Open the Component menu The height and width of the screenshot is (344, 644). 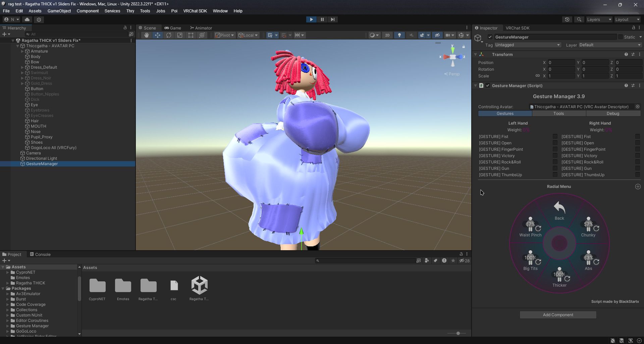click(x=88, y=11)
